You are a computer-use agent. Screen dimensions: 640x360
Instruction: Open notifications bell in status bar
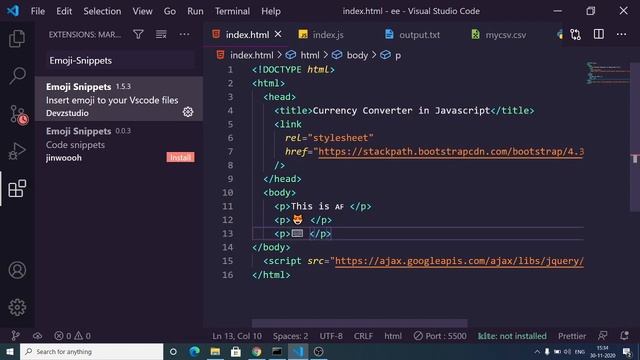tap(624, 336)
